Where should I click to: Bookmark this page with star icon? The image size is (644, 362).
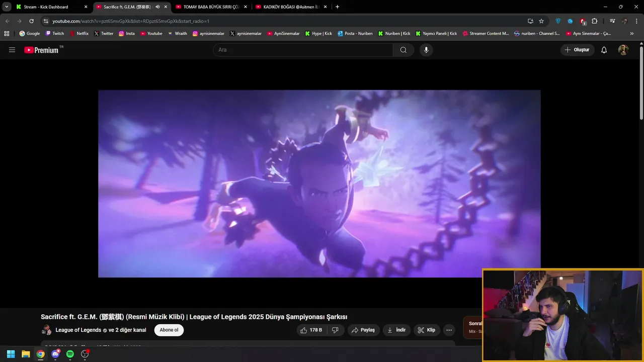coord(541,21)
